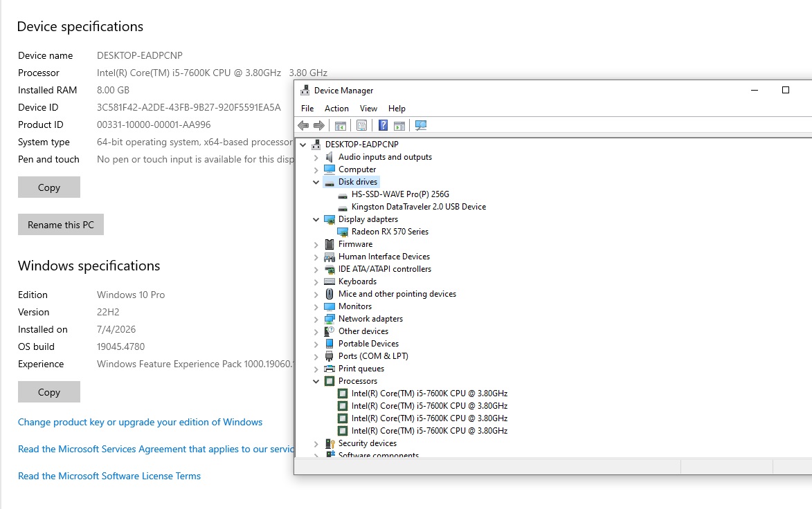The image size is (812, 509).
Task: Select the first Intel Core i5-7600K processor entry
Action: [429, 393]
